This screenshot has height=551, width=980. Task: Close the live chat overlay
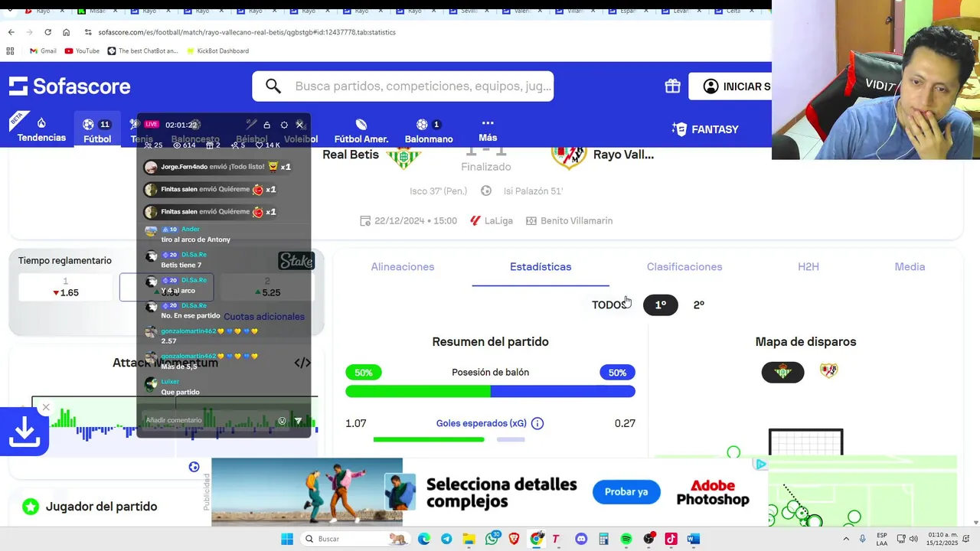click(300, 124)
